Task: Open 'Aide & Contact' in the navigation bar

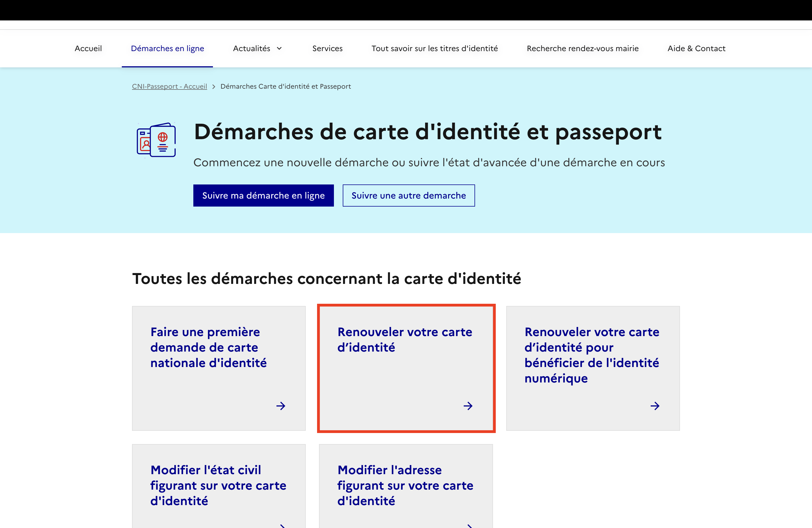Action: [696, 48]
